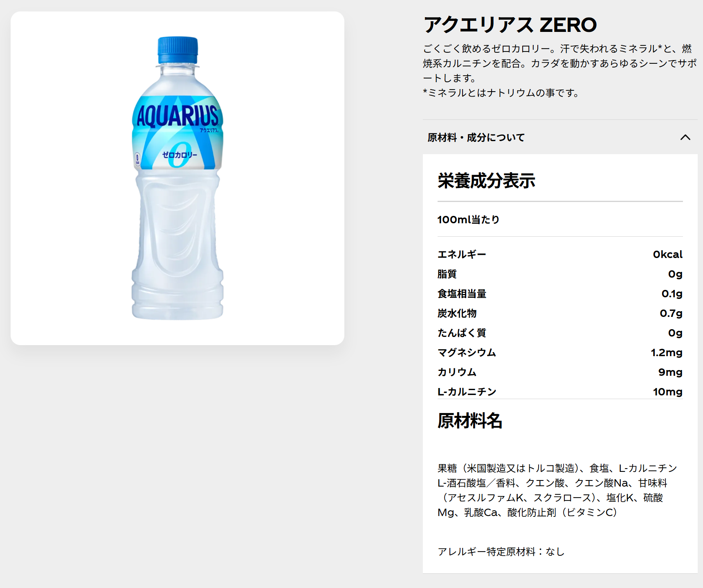Click the product description paragraph text
Viewport: 703px width, 588px height.
coord(560,63)
